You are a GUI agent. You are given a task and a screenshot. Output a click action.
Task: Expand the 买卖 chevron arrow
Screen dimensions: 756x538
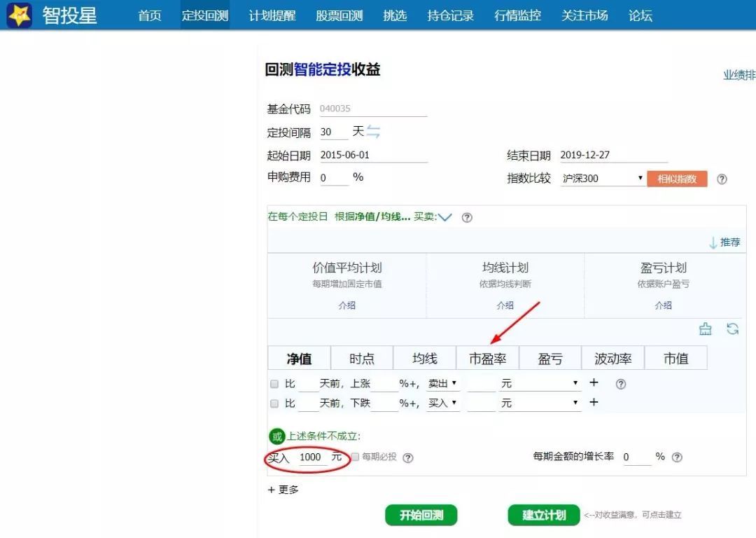445,217
